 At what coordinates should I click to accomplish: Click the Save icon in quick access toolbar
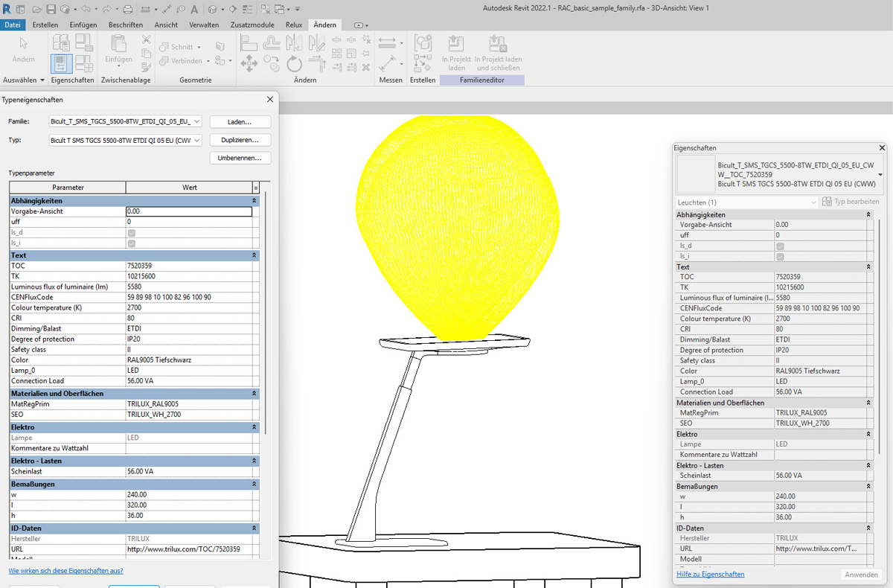coord(51,9)
